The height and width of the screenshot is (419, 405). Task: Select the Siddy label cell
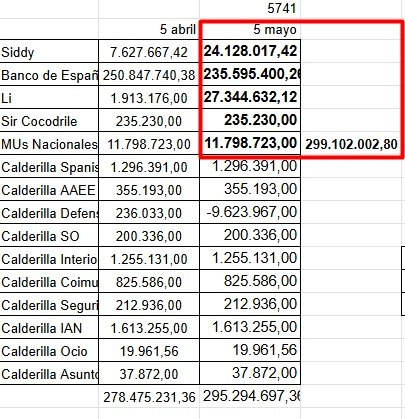pyautogui.click(x=49, y=51)
